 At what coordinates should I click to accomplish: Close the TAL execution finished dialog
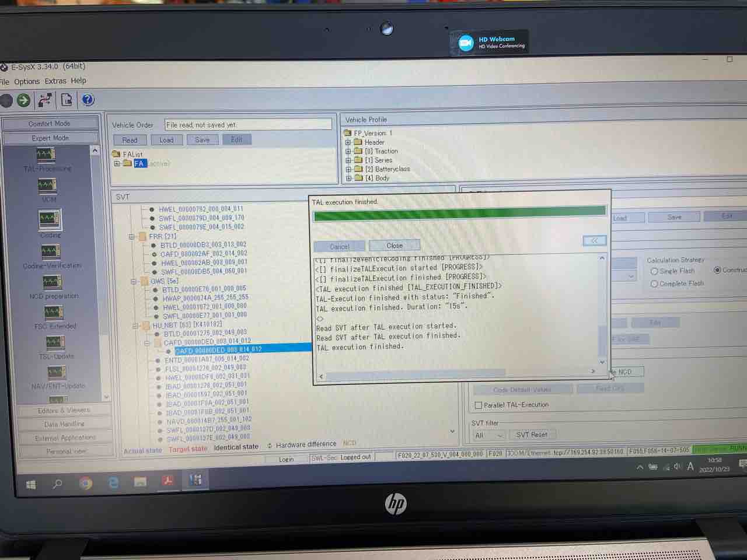[395, 246]
